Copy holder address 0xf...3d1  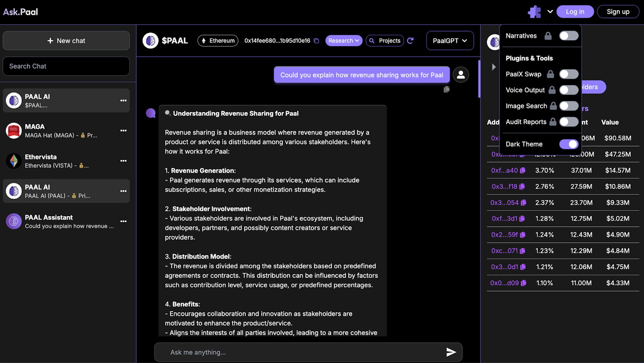tap(522, 219)
